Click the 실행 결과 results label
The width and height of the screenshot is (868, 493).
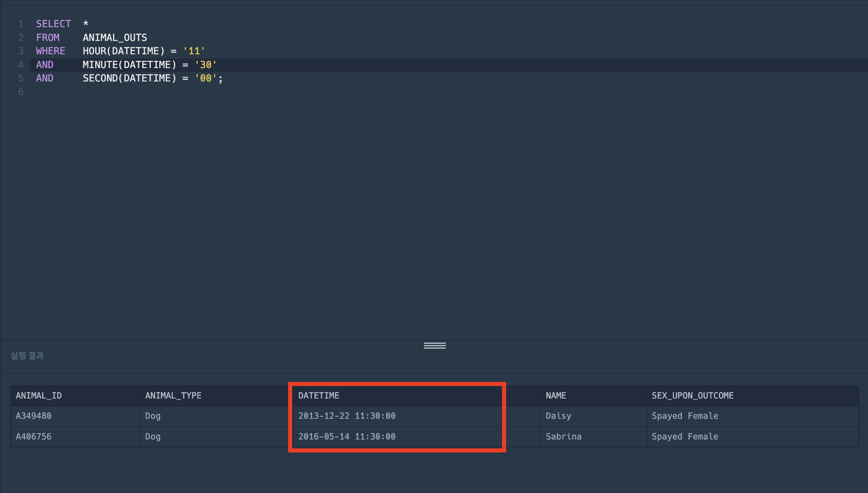click(x=27, y=356)
